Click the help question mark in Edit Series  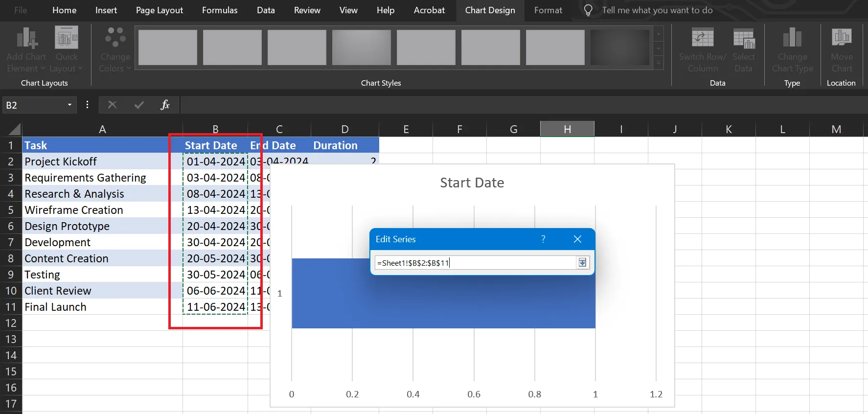(543, 239)
